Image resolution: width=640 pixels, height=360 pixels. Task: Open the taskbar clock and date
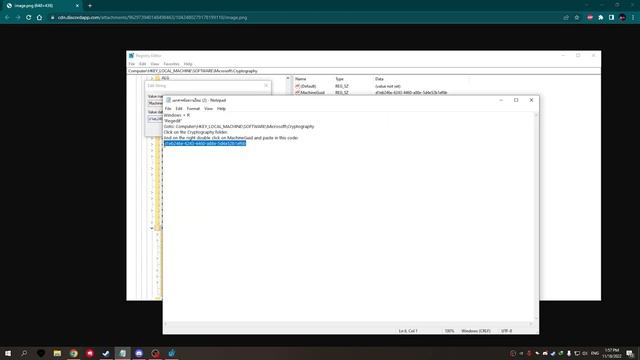(x=612, y=353)
